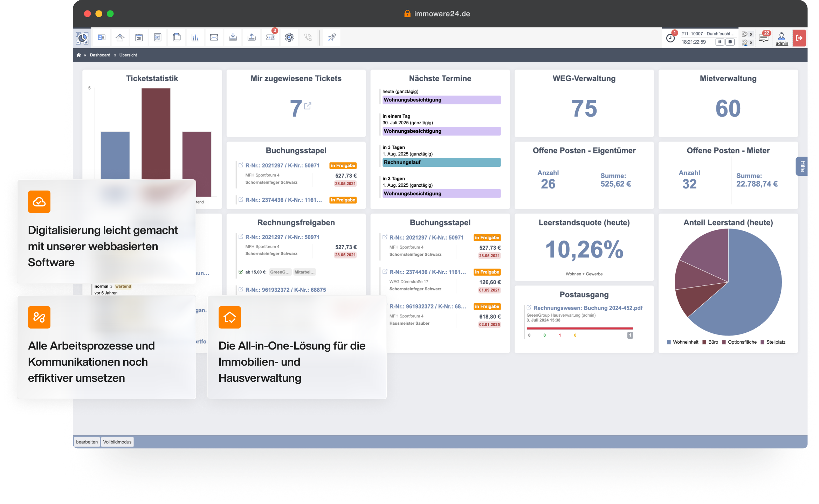819x504 pixels.
Task: Select the Dashboard breadcrumb item
Action: tap(100, 55)
